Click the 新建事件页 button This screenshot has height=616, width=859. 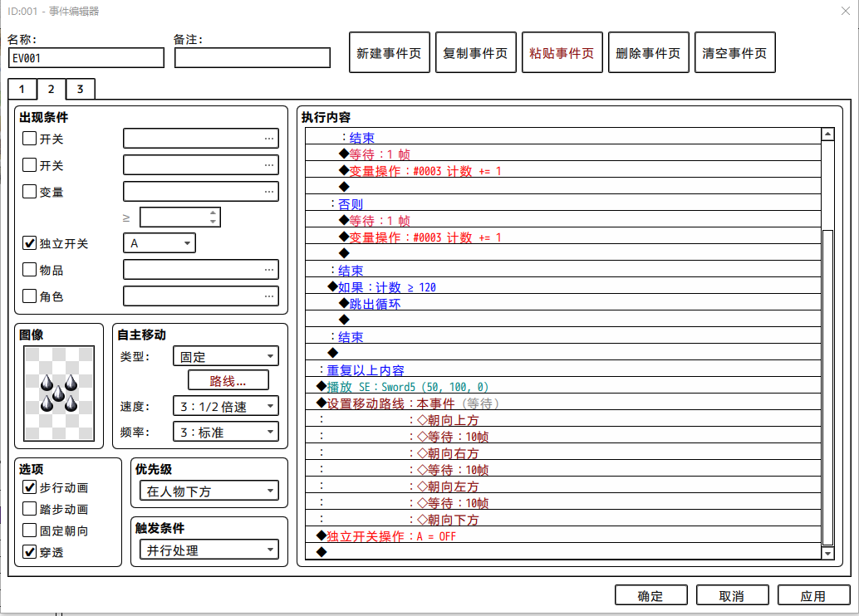pos(389,52)
